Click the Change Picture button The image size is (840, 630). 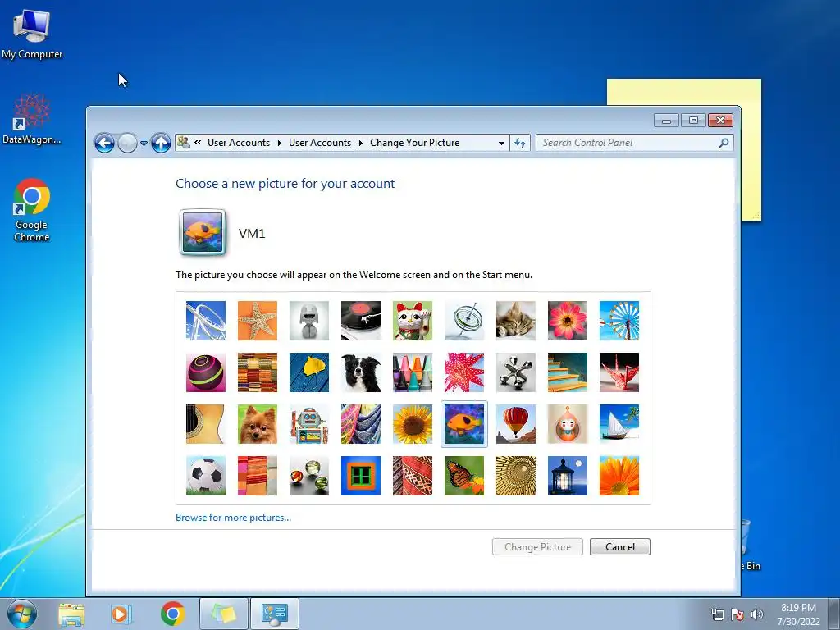537,547
